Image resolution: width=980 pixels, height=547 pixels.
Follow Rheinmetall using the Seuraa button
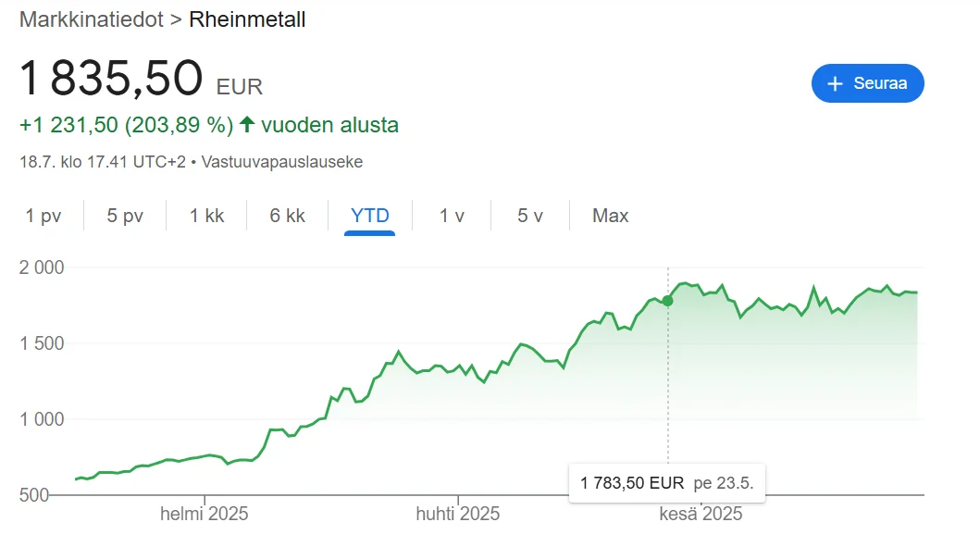coord(867,83)
